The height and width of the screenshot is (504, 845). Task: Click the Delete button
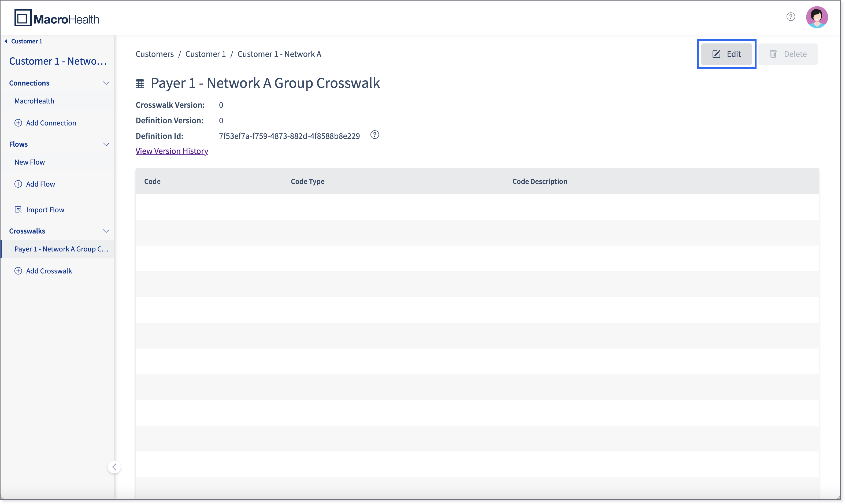click(x=788, y=54)
